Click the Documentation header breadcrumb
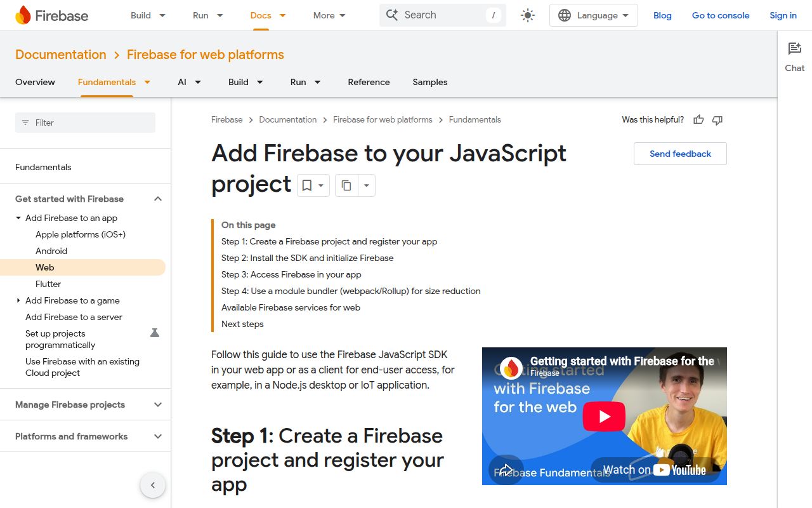This screenshot has height=508, width=812. pyautogui.click(x=61, y=55)
